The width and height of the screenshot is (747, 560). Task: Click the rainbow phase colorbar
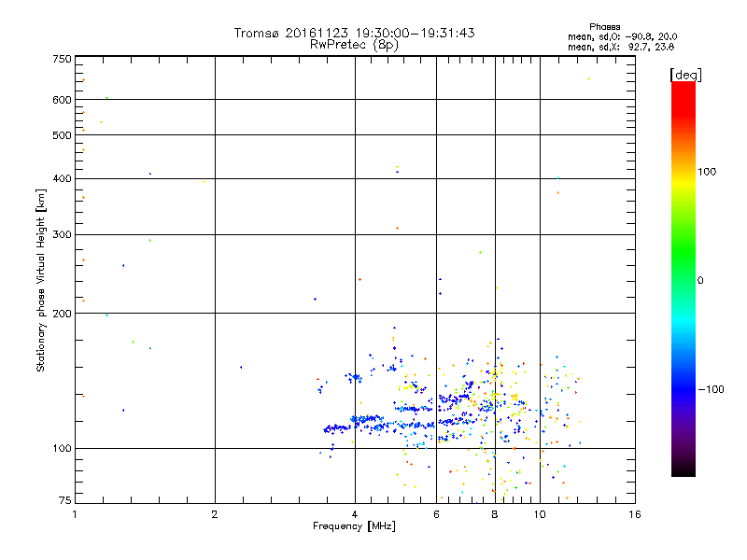point(684,278)
